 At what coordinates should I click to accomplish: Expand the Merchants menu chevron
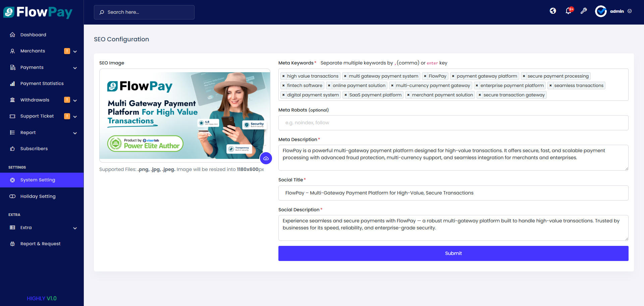click(x=75, y=51)
